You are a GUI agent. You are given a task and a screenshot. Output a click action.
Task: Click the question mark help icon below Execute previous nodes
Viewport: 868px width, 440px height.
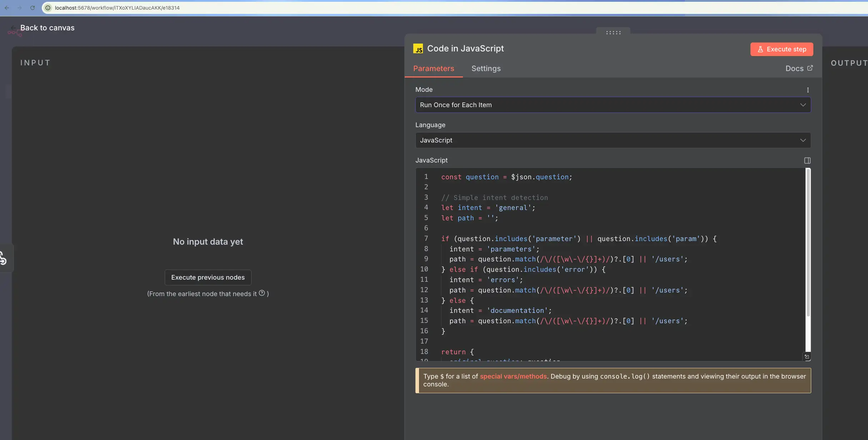point(263,293)
